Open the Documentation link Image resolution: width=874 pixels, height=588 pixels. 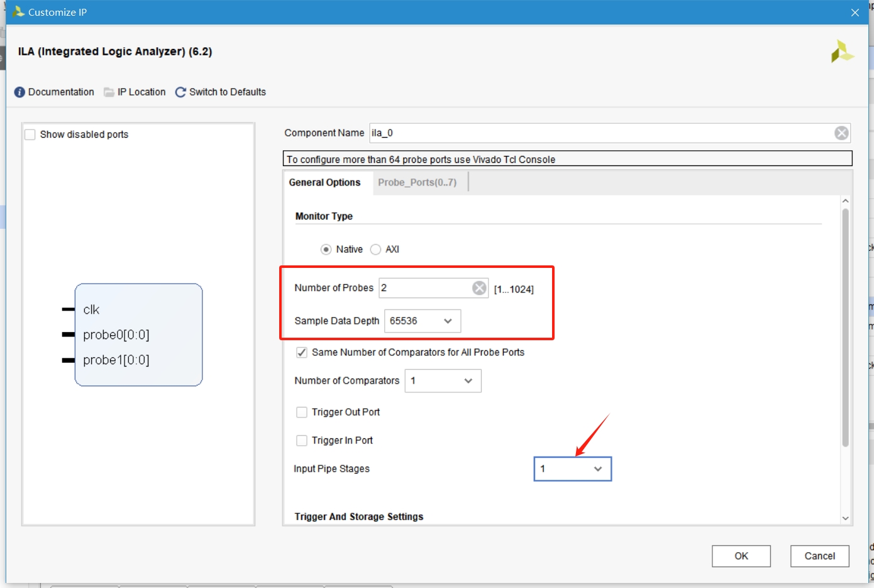61,92
